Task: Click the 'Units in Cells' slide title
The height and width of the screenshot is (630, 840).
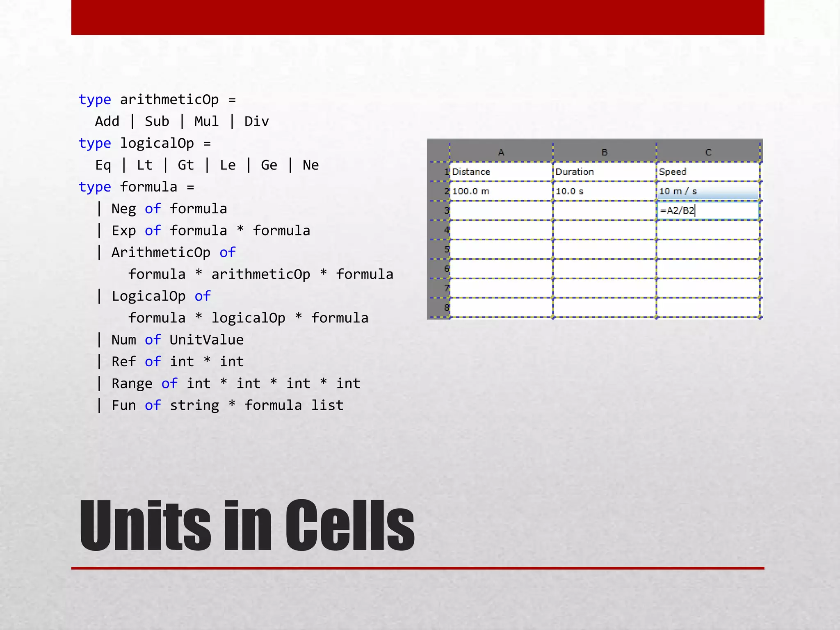Action: click(247, 525)
